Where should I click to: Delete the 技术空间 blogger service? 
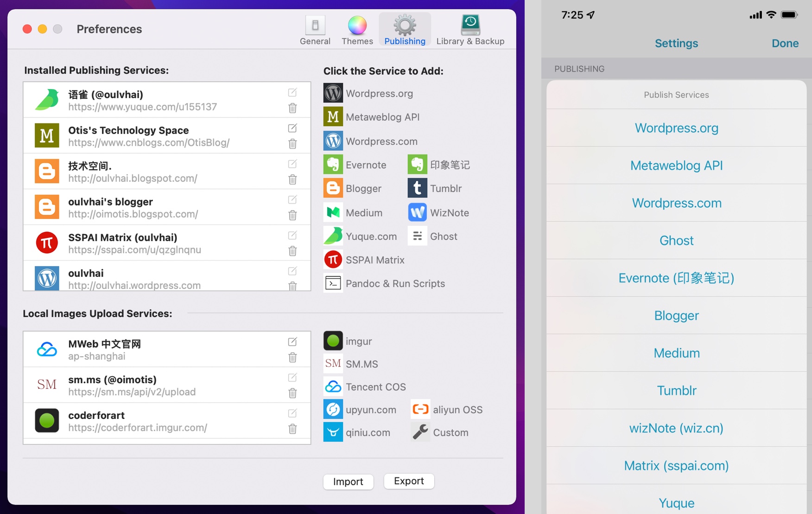(292, 180)
